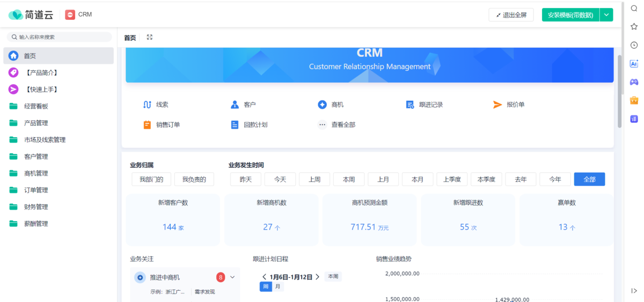Viewport: 644px width, 302px height.
Task: Select 我部门的 business ownership filter
Action: 151,179
